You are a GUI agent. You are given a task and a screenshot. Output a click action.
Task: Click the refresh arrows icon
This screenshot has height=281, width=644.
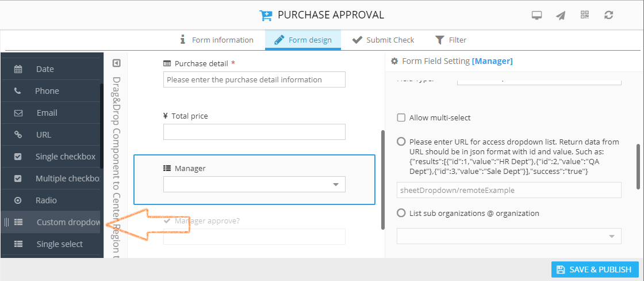click(609, 16)
